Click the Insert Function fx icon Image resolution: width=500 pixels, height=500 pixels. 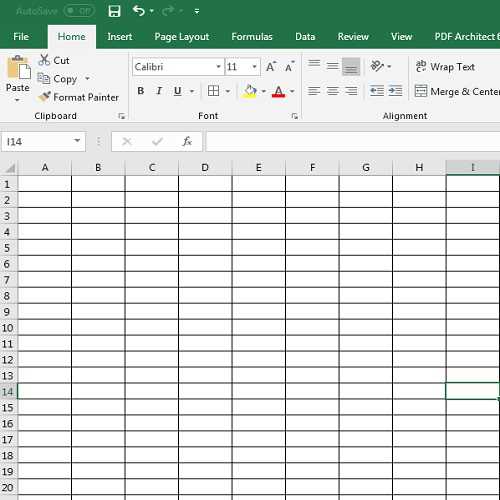187,141
